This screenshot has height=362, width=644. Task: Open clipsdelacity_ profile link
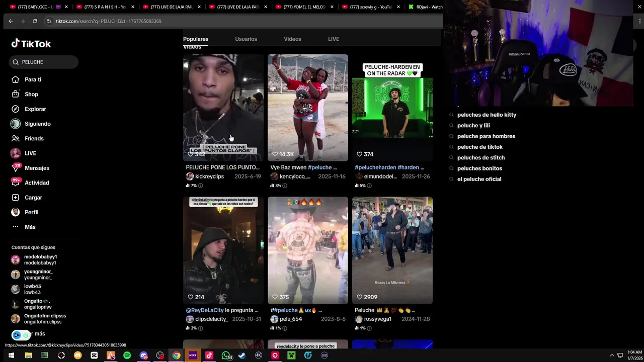[x=211, y=319]
